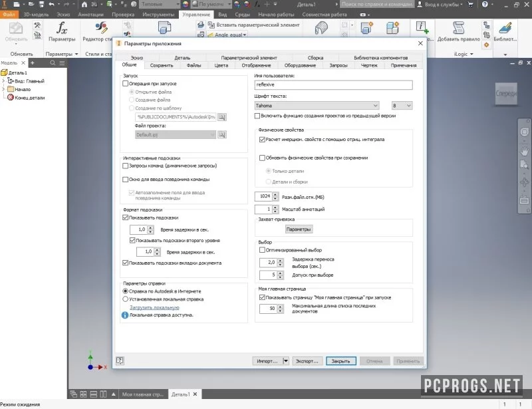Toggle Обновить физические свойства при сохранении
Image resolution: width=532 pixels, height=409 pixels.
click(x=262, y=158)
